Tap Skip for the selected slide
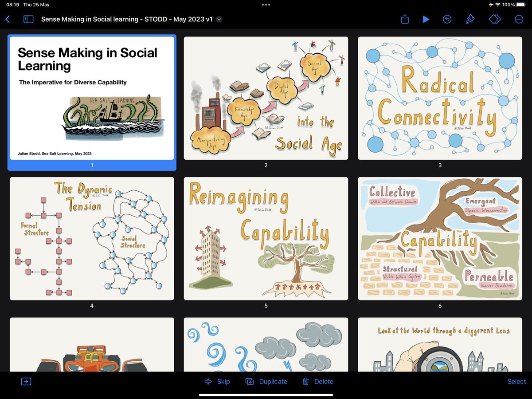Viewport: 532px width, 399px height. [x=217, y=382]
